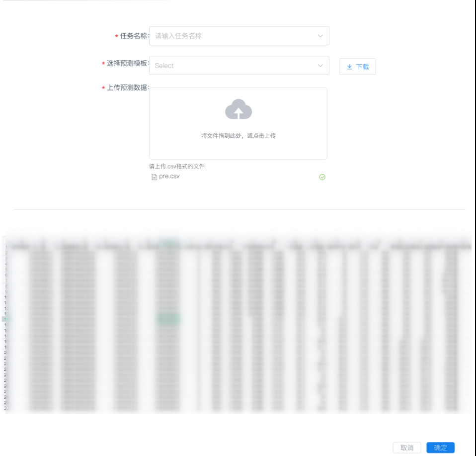
Task: Click the 将文件拖到此处，或点击上传 text
Action: click(x=238, y=136)
